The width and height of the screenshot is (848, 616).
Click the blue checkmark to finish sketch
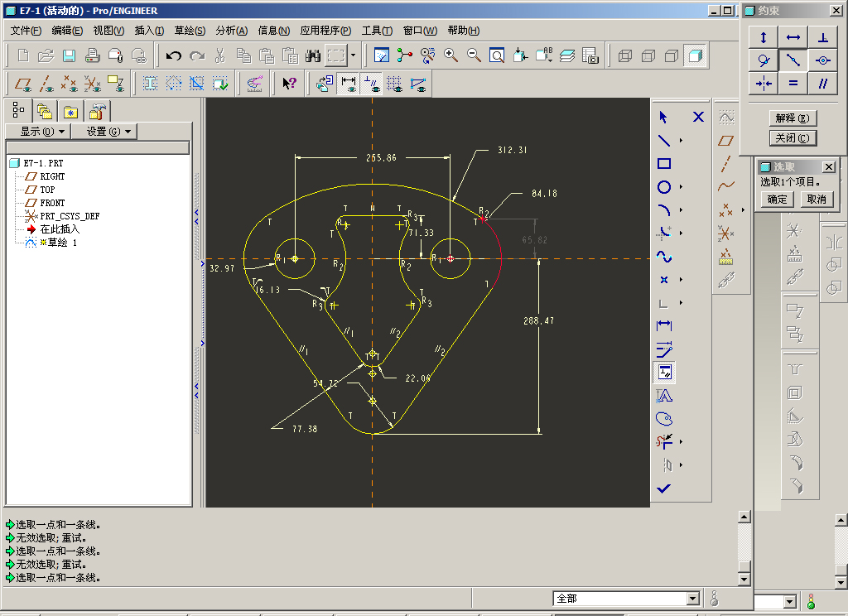tap(663, 488)
